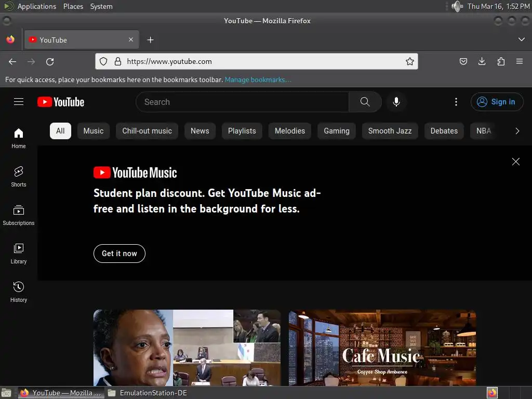Open the Firefox extensions menu
The width and height of the screenshot is (532, 399).
click(x=501, y=61)
